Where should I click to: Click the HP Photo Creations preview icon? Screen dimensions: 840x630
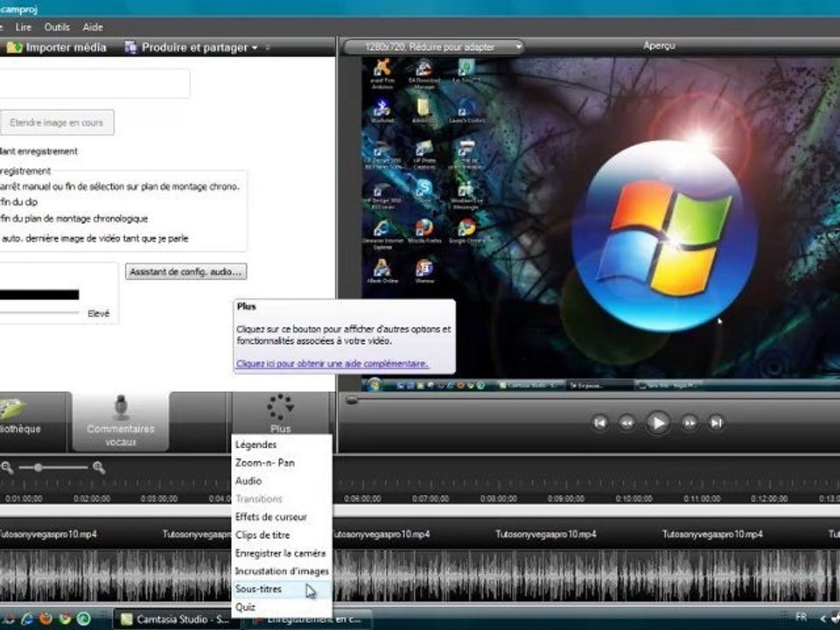(x=424, y=154)
